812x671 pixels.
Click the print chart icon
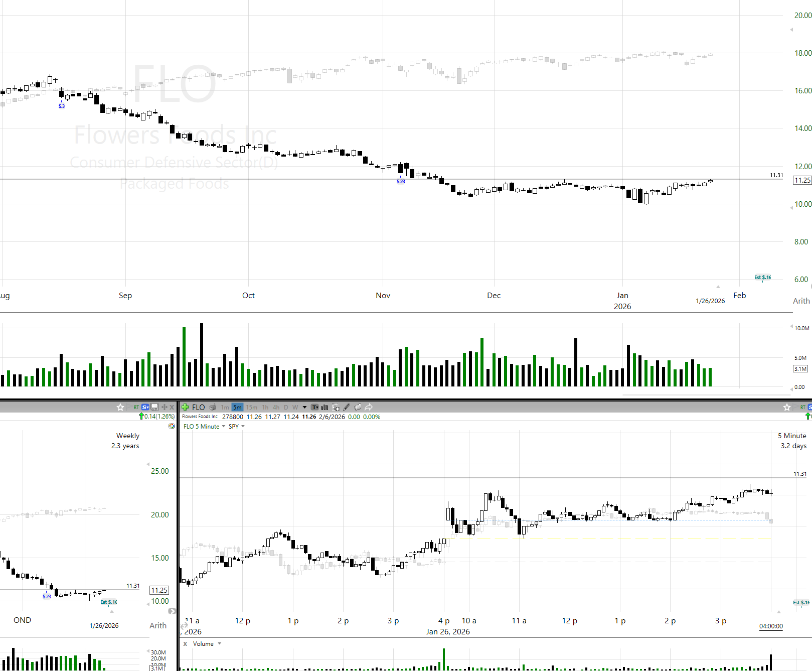click(213, 407)
